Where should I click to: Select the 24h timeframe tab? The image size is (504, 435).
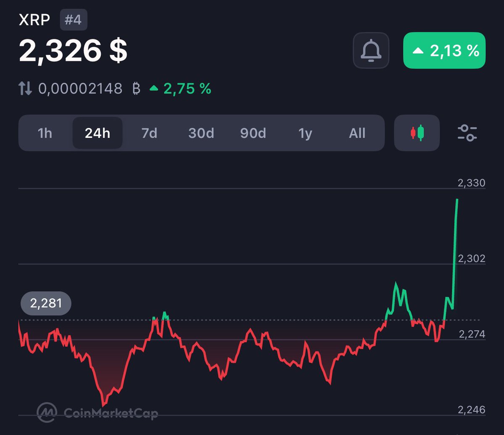click(97, 133)
